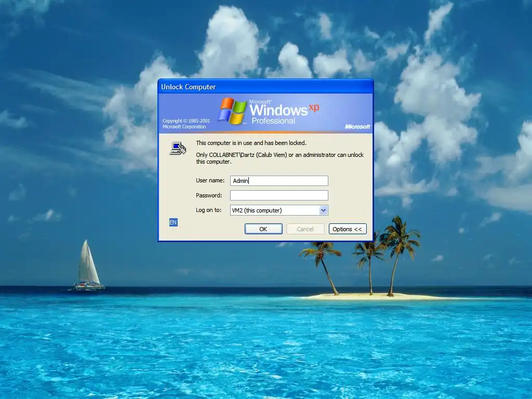Click the 'This computer is in use' text
Screen dimensions: 532x399
[x=251, y=143]
